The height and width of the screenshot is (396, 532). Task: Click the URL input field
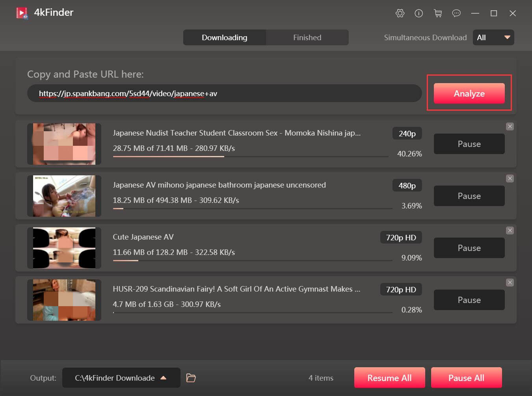click(x=224, y=93)
